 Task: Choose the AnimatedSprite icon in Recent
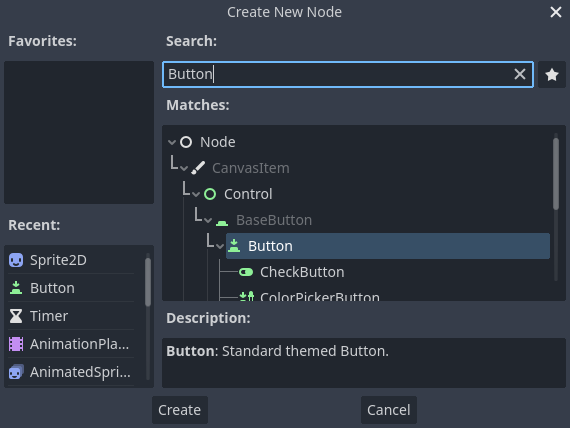pyautogui.click(x=16, y=372)
